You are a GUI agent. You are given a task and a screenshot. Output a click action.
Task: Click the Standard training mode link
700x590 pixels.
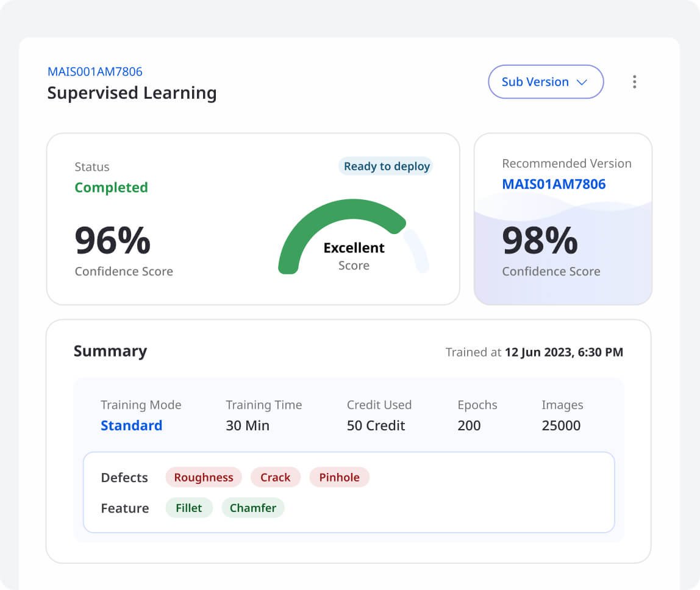[x=131, y=425]
